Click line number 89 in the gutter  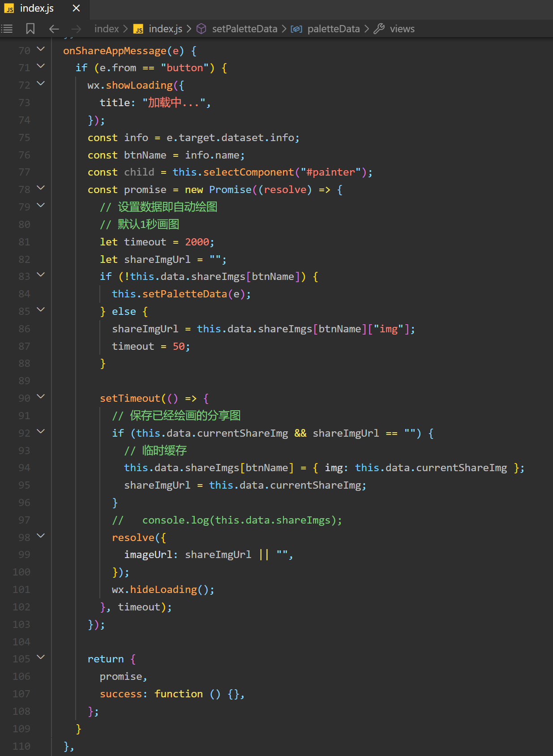point(24,381)
